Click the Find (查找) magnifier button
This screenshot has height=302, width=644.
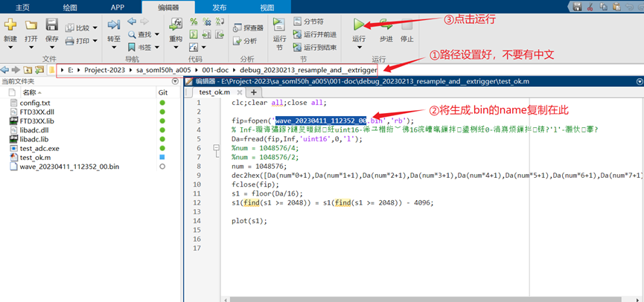click(140, 34)
